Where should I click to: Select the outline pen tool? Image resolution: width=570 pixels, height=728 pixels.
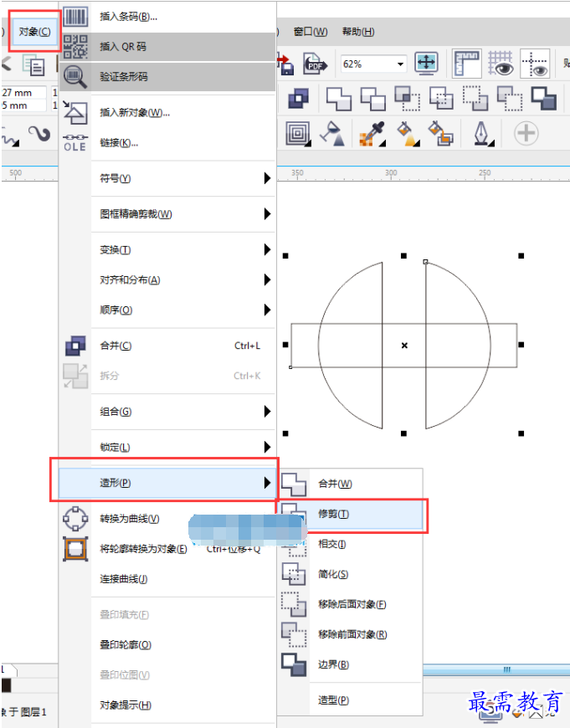point(483,134)
